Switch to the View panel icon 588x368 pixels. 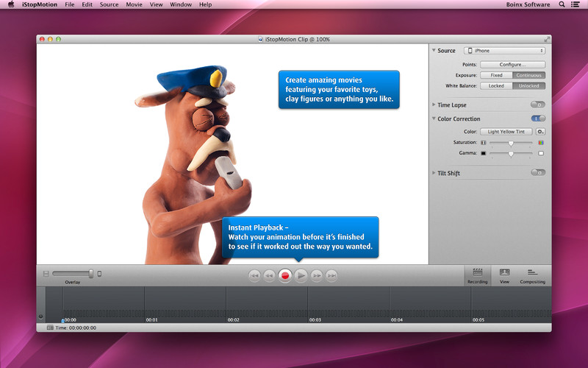[504, 275]
